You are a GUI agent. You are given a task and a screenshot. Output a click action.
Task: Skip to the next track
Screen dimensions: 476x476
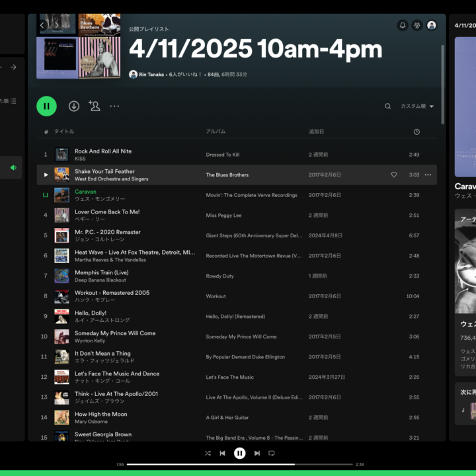(x=257, y=454)
